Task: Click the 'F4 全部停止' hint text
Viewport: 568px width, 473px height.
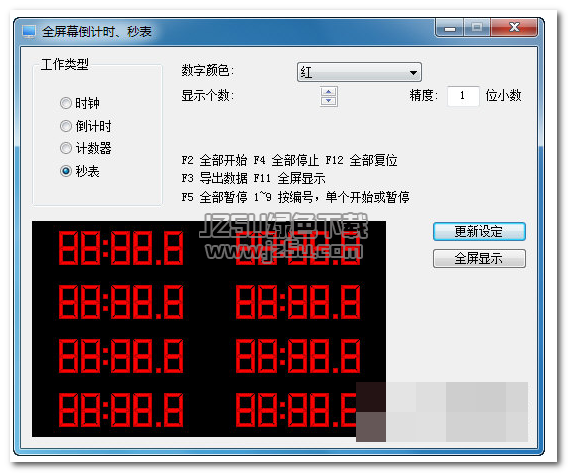Action: pyautogui.click(x=286, y=160)
